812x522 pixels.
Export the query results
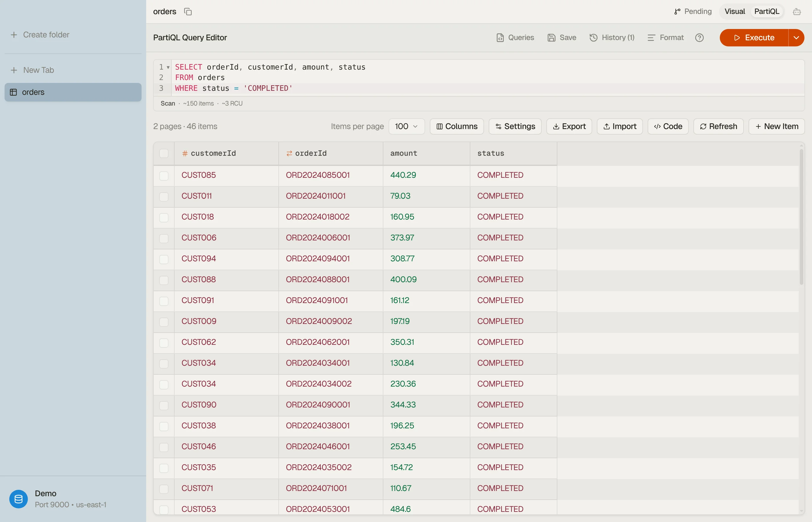[x=569, y=126]
